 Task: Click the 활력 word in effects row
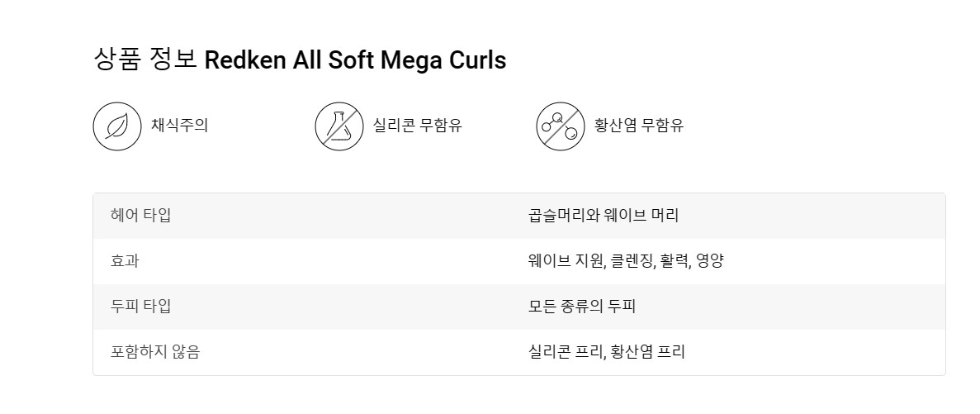(x=674, y=261)
